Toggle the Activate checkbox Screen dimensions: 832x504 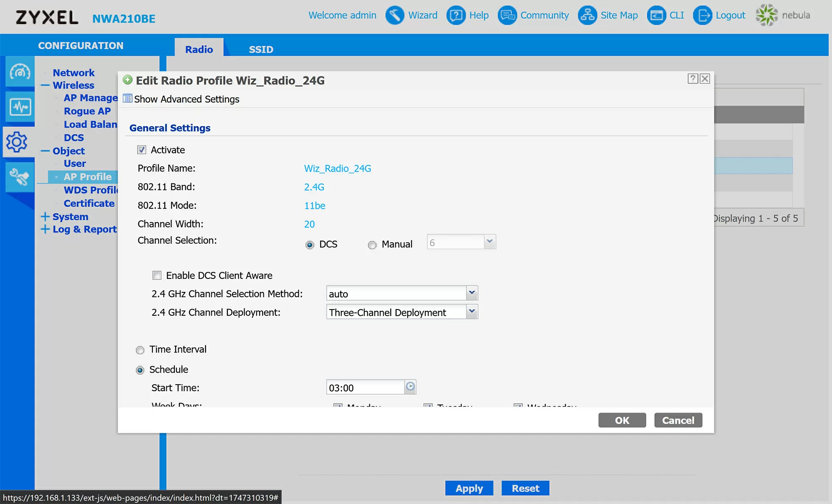142,150
